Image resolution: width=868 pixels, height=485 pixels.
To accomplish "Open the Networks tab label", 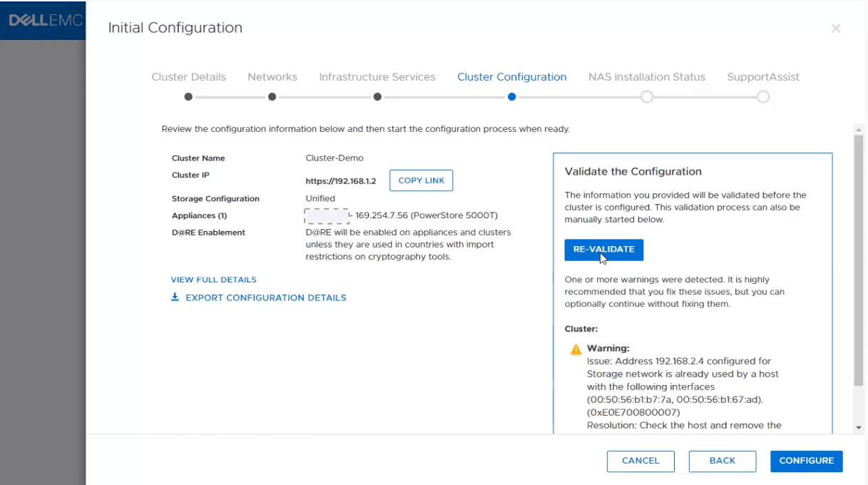I will [272, 77].
